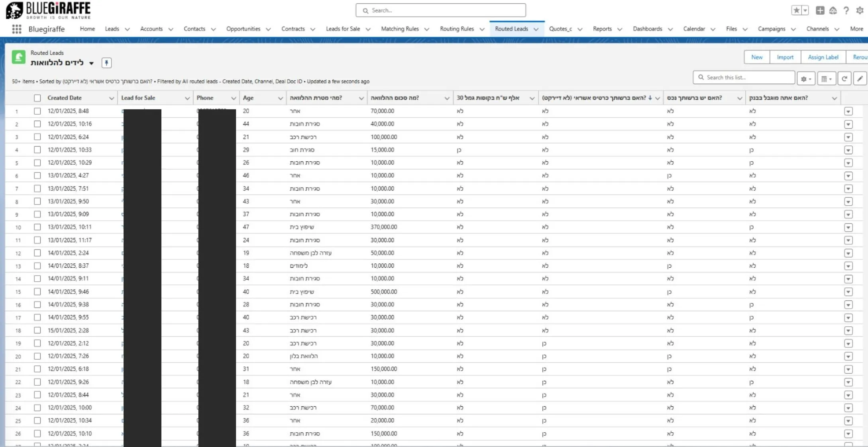This screenshot has height=447, width=868.
Task: Open global actions plus icon
Action: pyautogui.click(x=820, y=10)
